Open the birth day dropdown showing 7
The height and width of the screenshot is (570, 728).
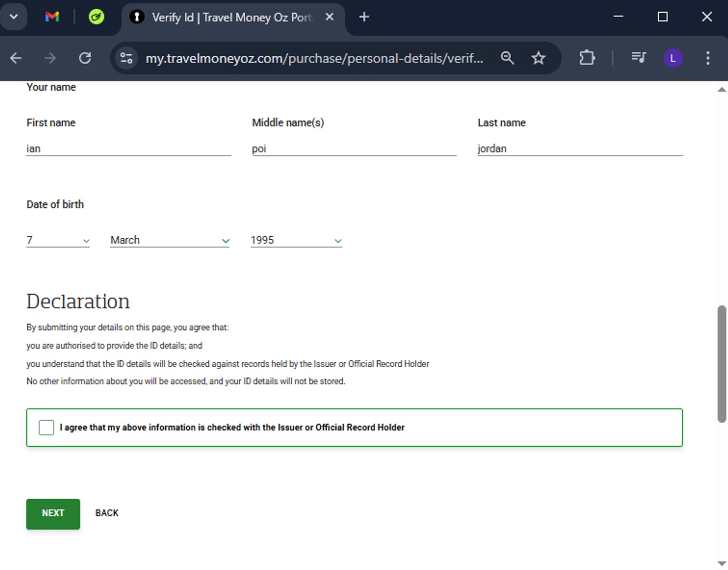[x=58, y=240]
